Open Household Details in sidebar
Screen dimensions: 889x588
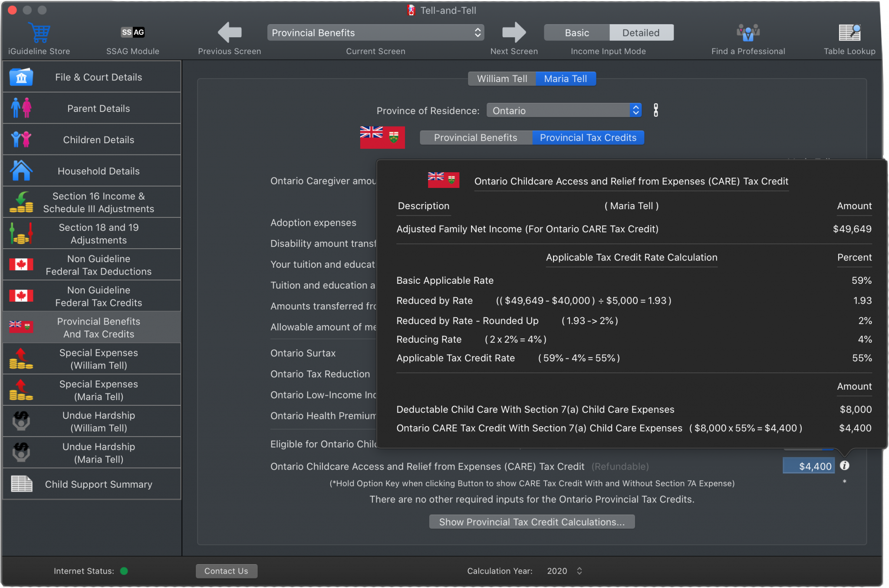click(x=92, y=171)
